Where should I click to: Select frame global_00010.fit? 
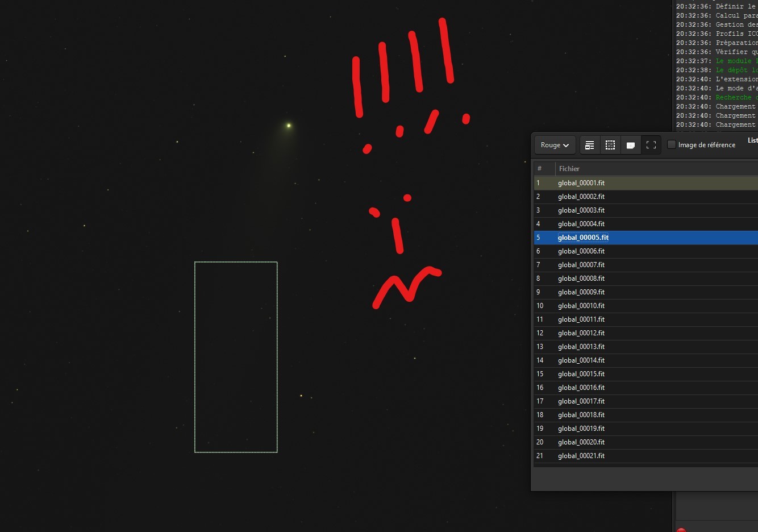click(x=581, y=306)
